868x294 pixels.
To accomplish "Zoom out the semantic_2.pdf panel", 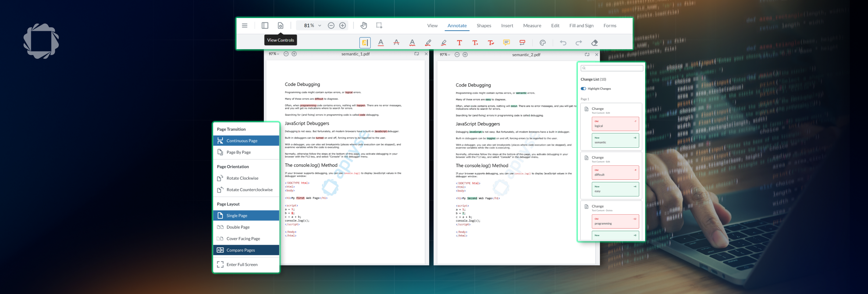I will pos(457,54).
